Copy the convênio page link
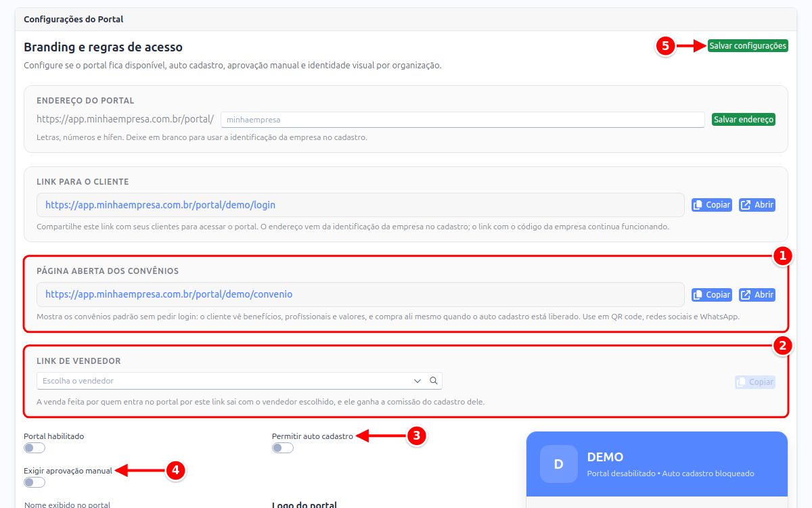The width and height of the screenshot is (812, 508). tap(712, 295)
